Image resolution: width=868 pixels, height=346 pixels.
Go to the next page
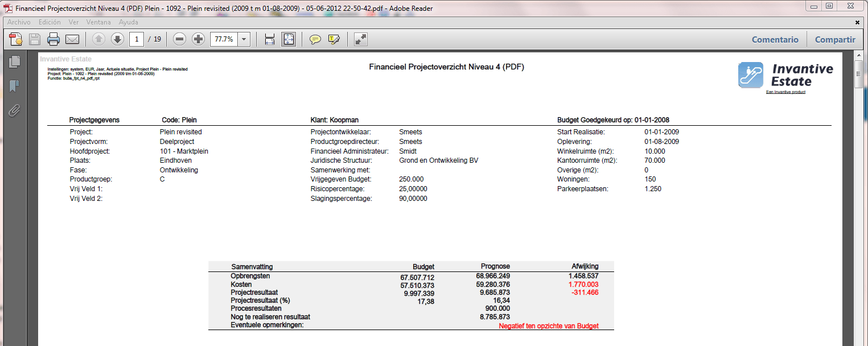(x=117, y=39)
